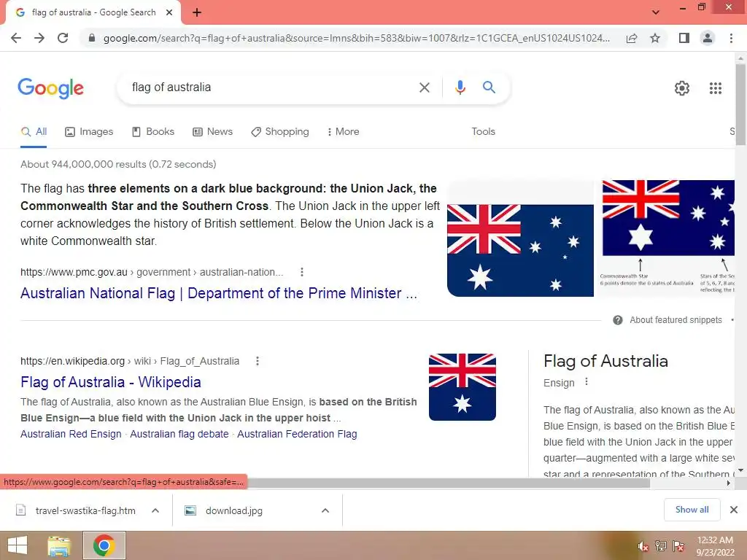747x560 pixels.
Task: Open Flag of Australia - Wikipedia link
Action: click(111, 382)
